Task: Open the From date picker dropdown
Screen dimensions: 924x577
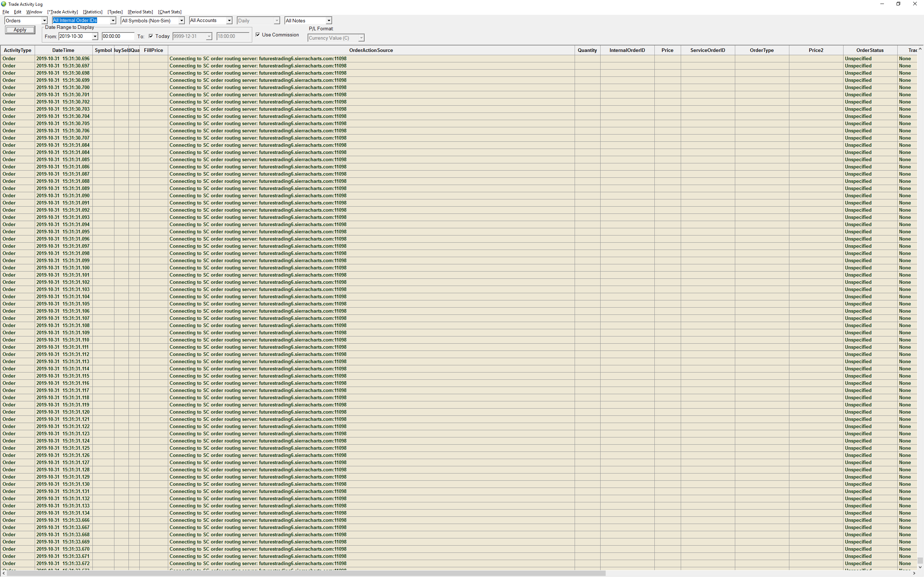Action: coord(95,36)
